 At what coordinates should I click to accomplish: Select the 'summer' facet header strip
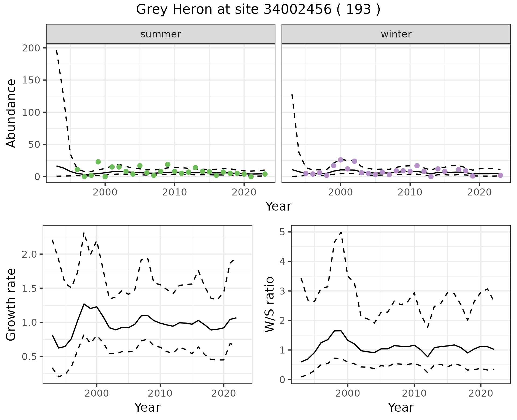click(x=160, y=34)
